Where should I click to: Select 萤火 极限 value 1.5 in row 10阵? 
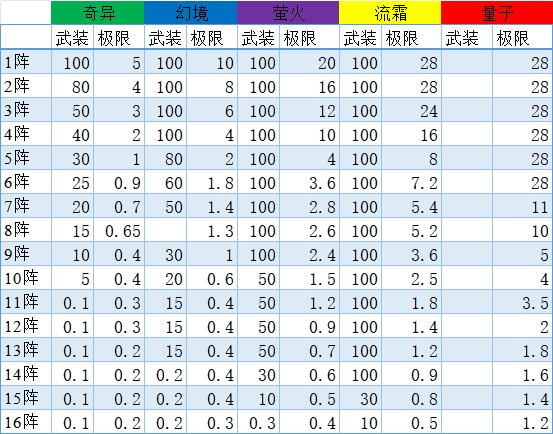coord(309,278)
